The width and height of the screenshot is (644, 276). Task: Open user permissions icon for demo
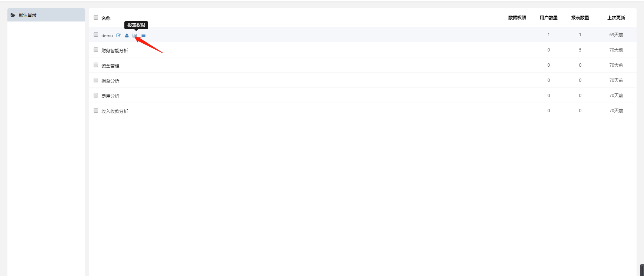(127, 36)
